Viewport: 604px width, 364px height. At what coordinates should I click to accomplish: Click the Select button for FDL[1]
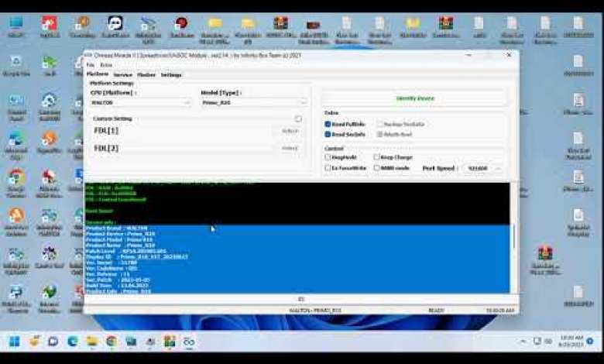(x=290, y=131)
